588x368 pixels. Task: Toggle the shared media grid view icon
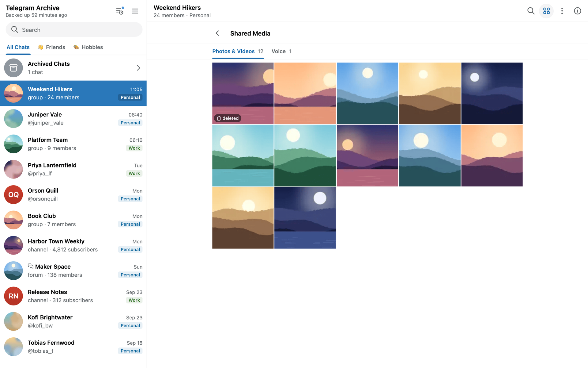(x=546, y=11)
